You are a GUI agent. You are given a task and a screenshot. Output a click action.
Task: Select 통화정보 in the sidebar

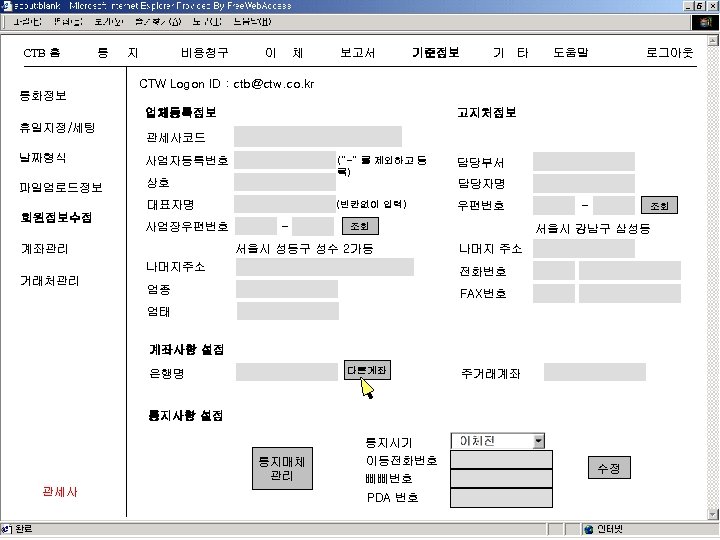pyautogui.click(x=43, y=96)
